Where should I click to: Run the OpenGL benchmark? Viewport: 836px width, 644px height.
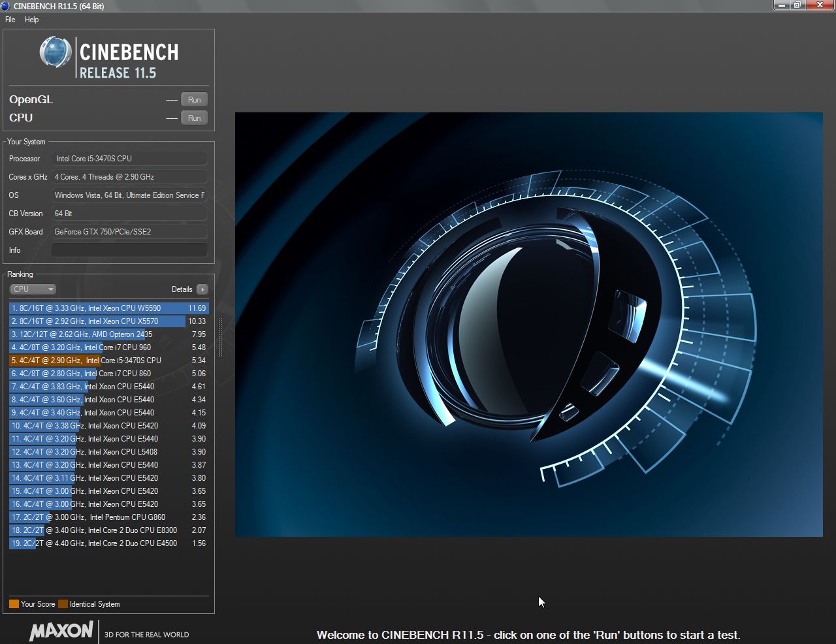[x=194, y=100]
